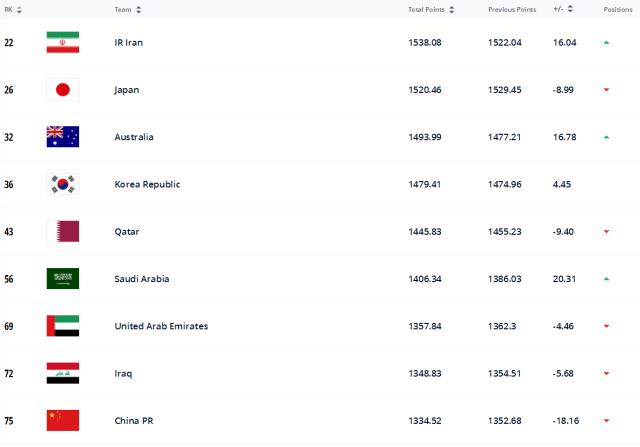The width and height of the screenshot is (640, 447).
Task: Click the Saudi Arabia flag icon
Action: click(x=62, y=279)
